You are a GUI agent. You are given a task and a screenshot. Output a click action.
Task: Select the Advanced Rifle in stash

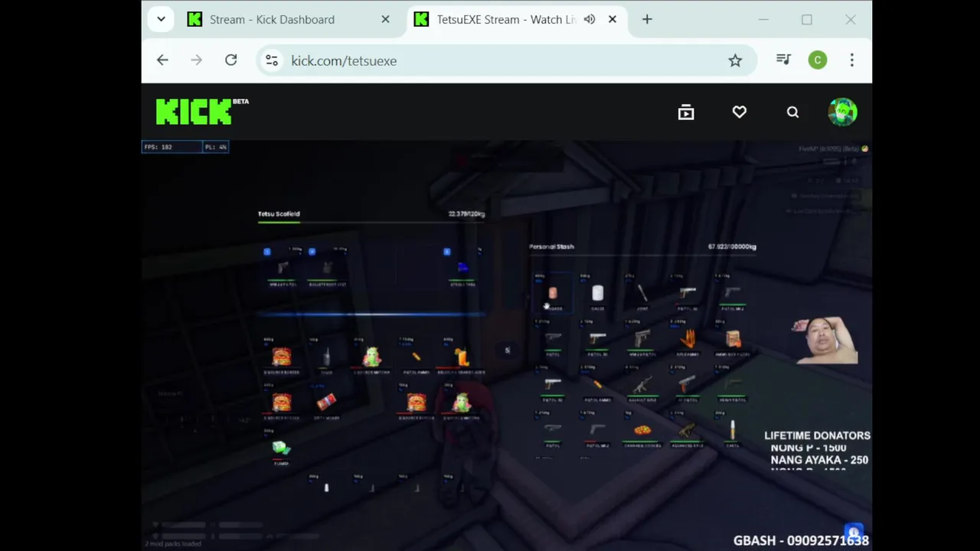(x=688, y=430)
